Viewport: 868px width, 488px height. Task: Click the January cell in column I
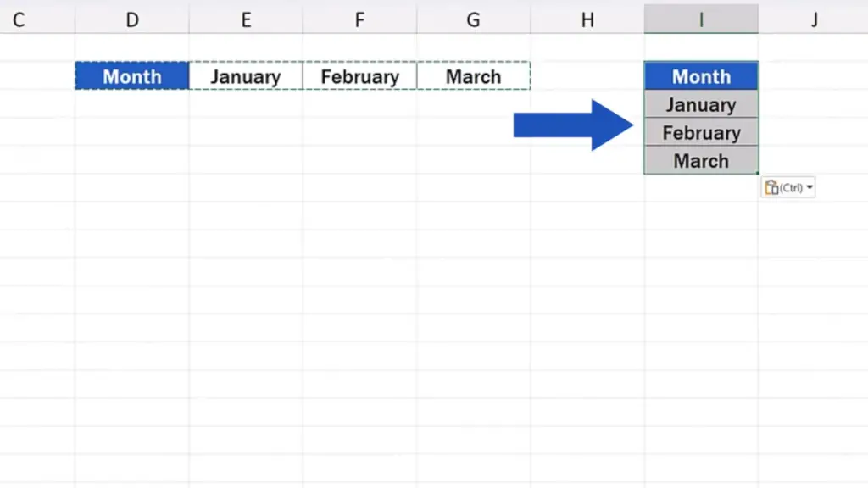point(701,104)
